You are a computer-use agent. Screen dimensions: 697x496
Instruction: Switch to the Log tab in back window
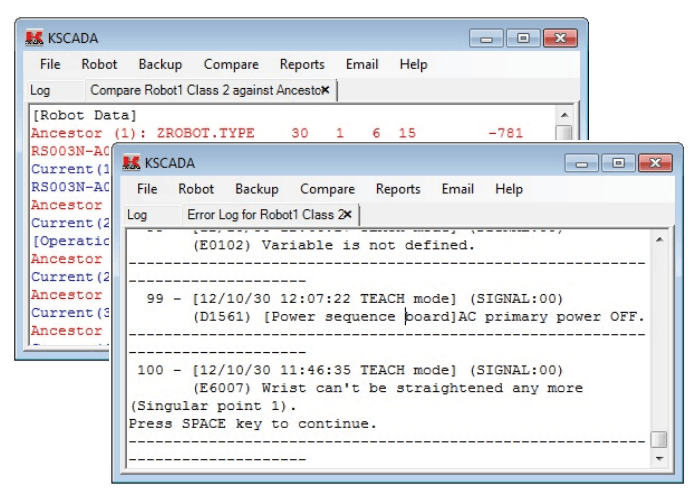(x=40, y=90)
